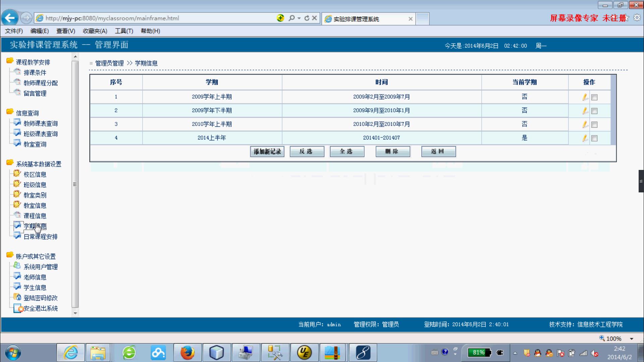The height and width of the screenshot is (362, 644).
Task: Click the browser settings gear icon
Action: coord(637,18)
